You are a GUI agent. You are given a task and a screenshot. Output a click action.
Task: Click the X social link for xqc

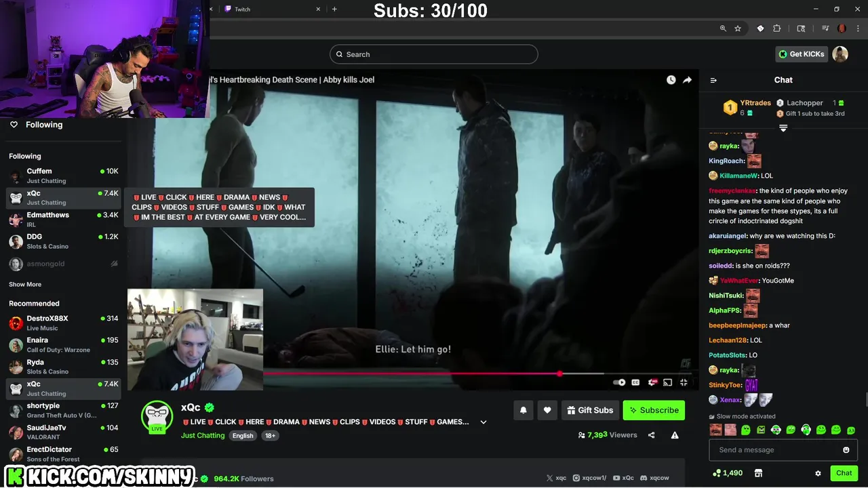pyautogui.click(x=556, y=478)
